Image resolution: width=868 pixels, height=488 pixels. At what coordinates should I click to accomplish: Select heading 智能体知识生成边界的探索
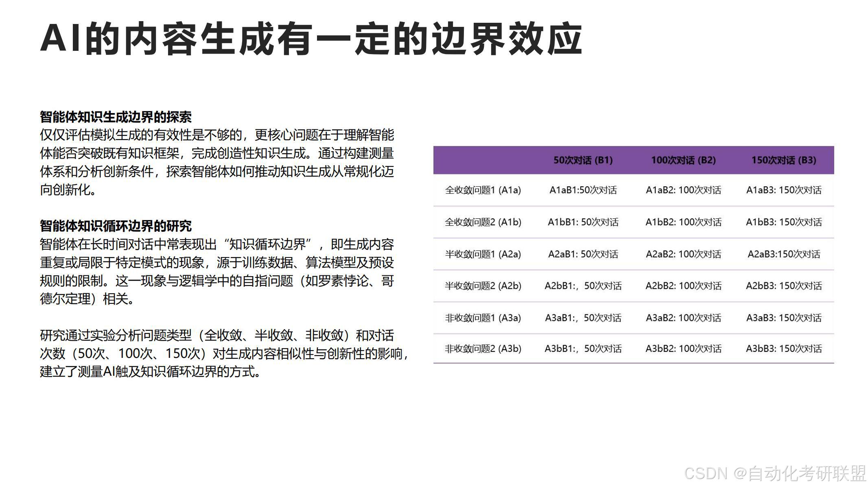pyautogui.click(x=116, y=117)
